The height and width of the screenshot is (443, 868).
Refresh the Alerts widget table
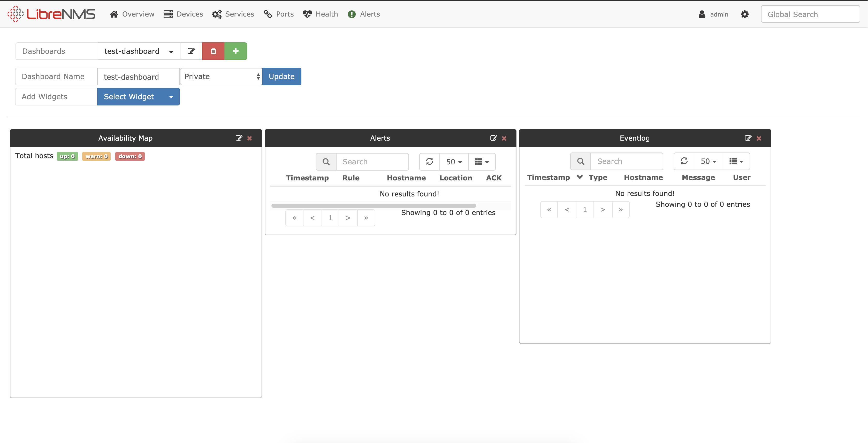point(429,162)
